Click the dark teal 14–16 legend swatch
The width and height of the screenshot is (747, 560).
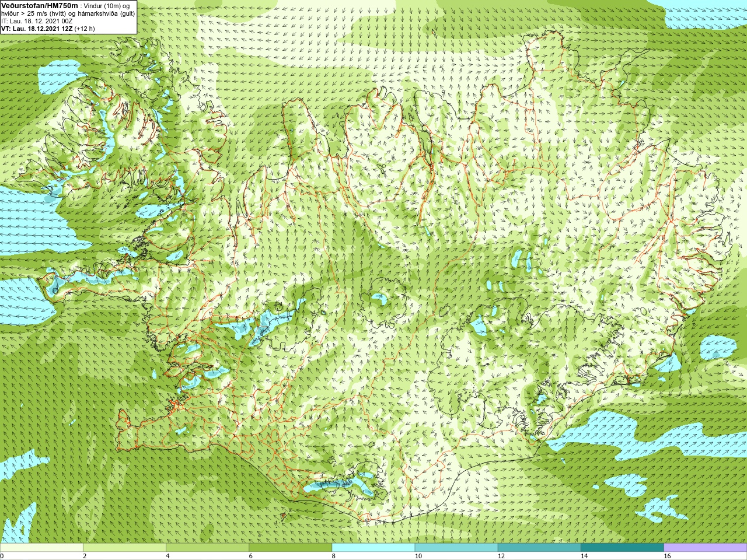point(622,548)
